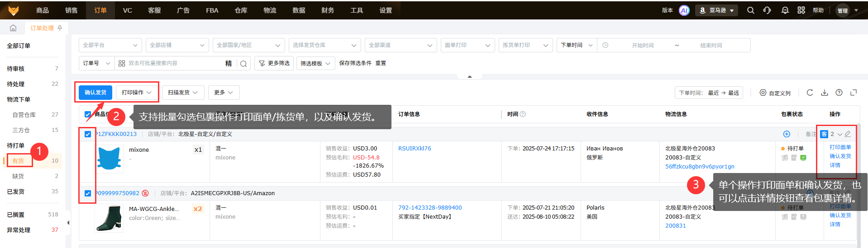Click 保存筛选条件 link
Screen dimensions: 868x248
(x=355, y=63)
